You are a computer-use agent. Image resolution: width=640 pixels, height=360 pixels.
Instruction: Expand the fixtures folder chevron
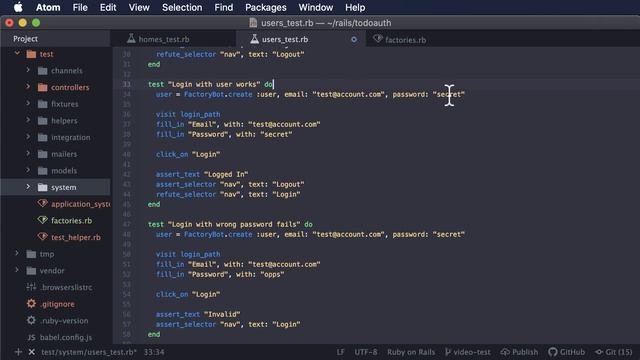click(x=28, y=104)
